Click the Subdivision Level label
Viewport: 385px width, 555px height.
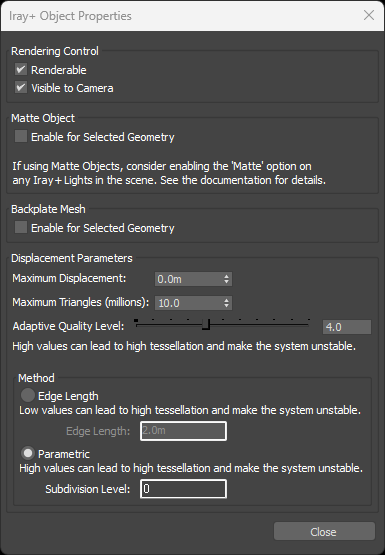coord(87,489)
